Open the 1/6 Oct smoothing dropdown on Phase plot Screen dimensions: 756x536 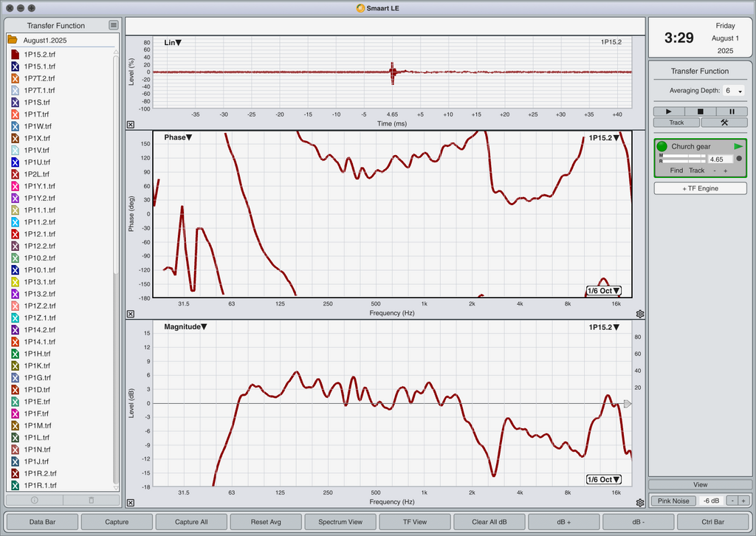(x=604, y=291)
